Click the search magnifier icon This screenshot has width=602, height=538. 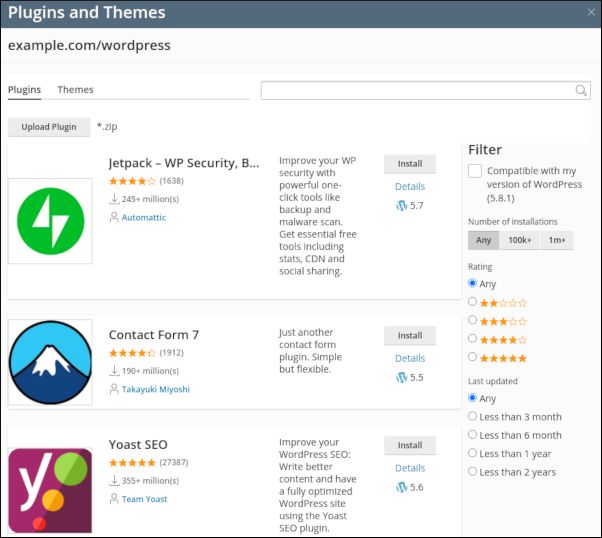pyautogui.click(x=581, y=91)
